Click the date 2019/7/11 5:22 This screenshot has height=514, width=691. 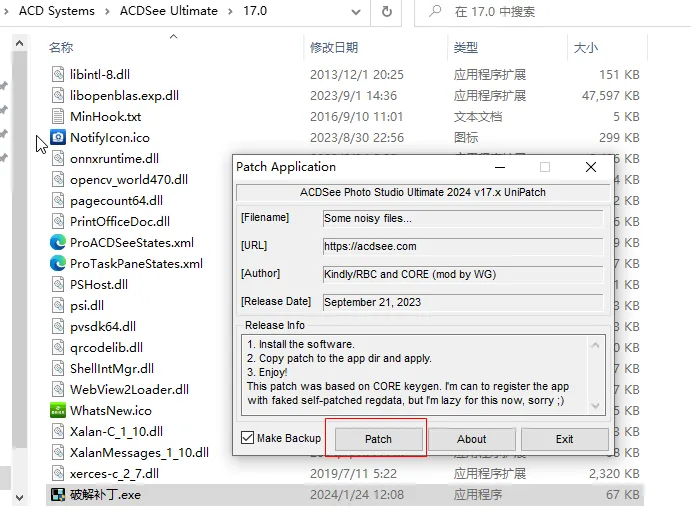(353, 473)
